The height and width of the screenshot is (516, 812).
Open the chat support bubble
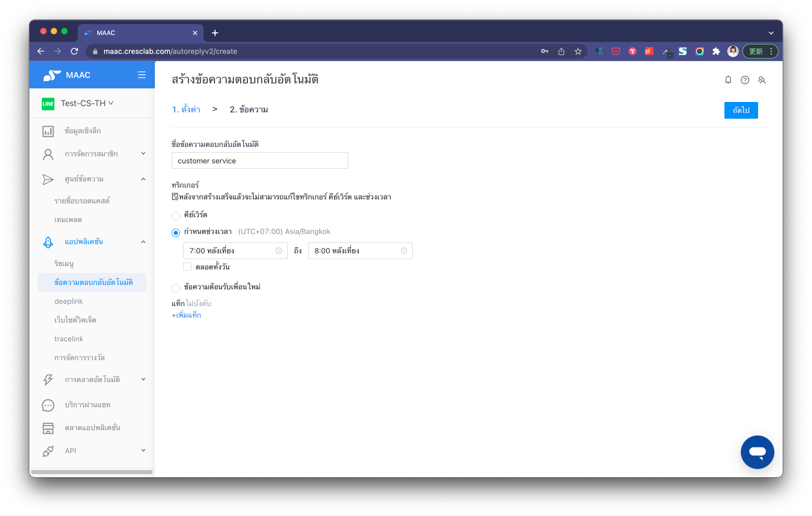(x=757, y=452)
